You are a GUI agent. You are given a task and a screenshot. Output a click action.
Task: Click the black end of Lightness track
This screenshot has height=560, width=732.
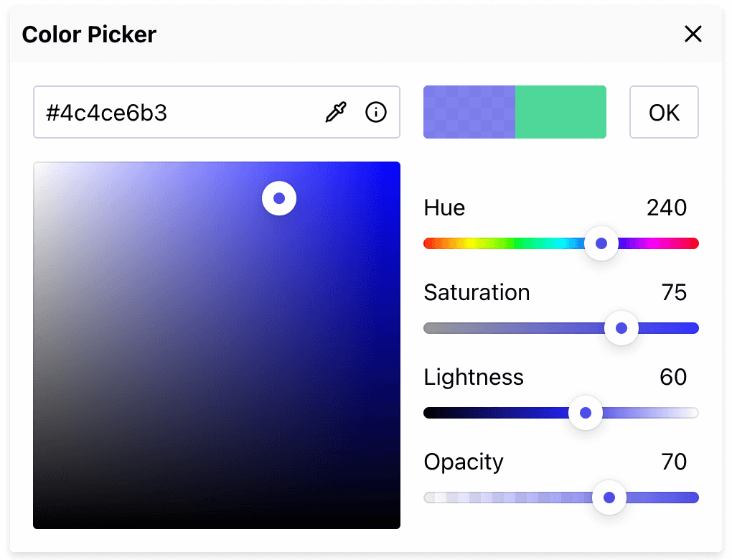(428, 413)
